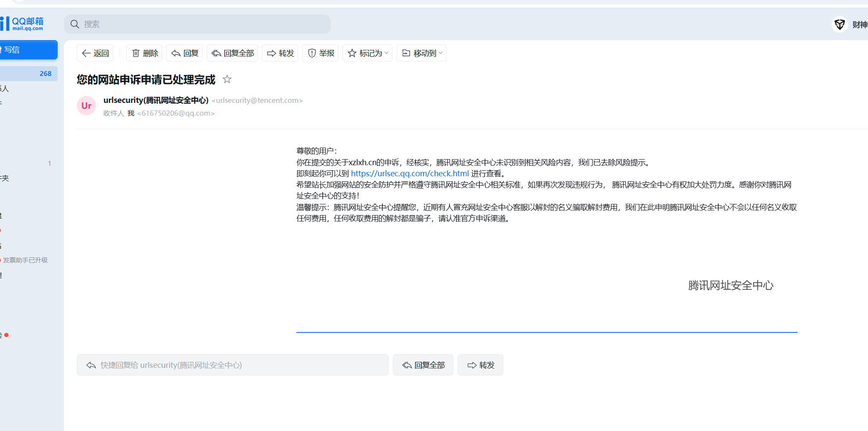Star the email next to its subject

pos(227,79)
